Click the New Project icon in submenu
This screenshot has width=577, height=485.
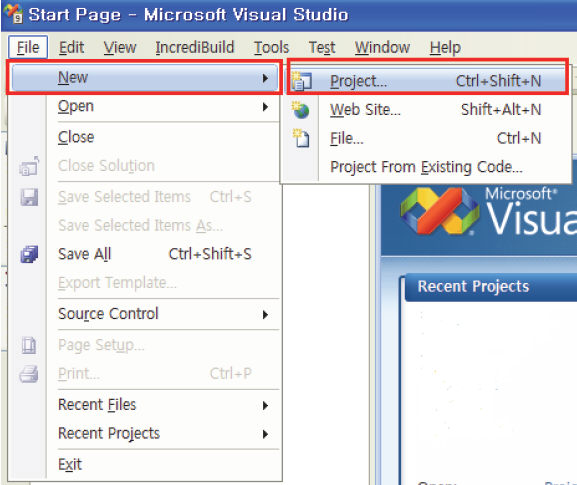[x=301, y=81]
